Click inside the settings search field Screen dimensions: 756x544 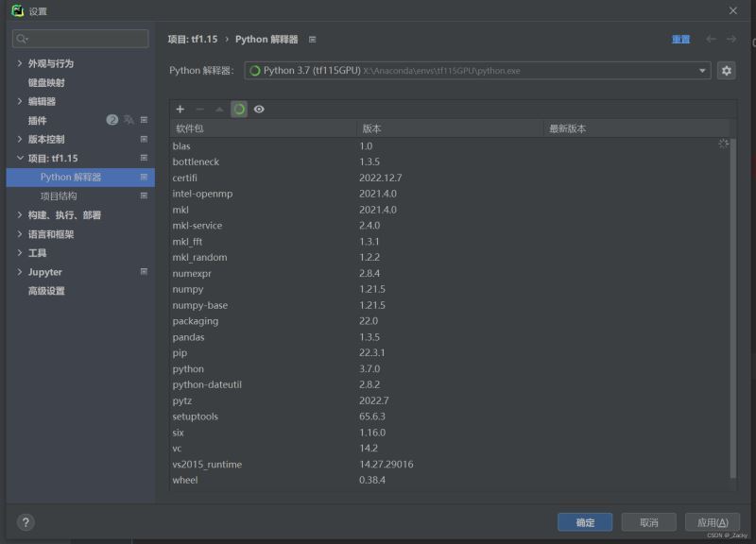80,39
